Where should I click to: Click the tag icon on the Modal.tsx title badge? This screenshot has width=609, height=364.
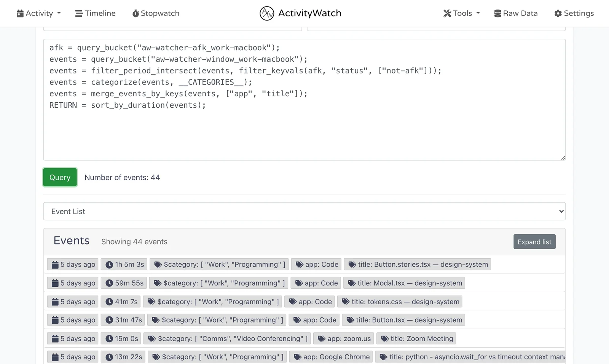pyautogui.click(x=352, y=283)
